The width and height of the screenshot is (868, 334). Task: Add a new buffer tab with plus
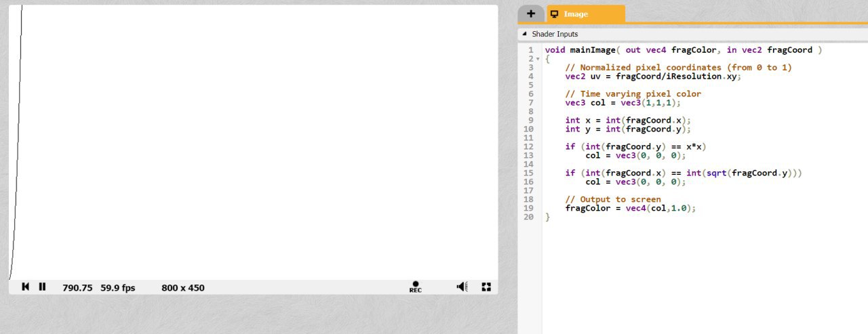pyautogui.click(x=530, y=14)
